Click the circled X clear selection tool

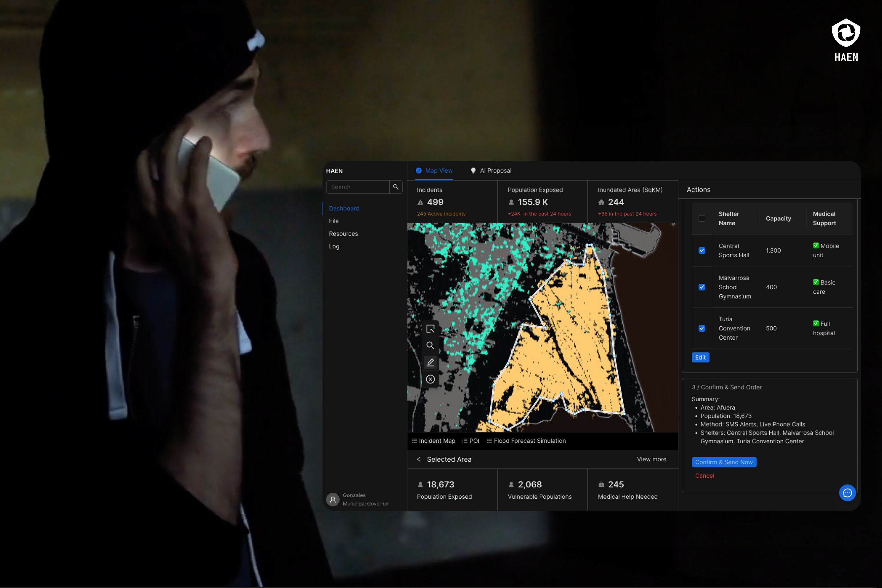(430, 379)
